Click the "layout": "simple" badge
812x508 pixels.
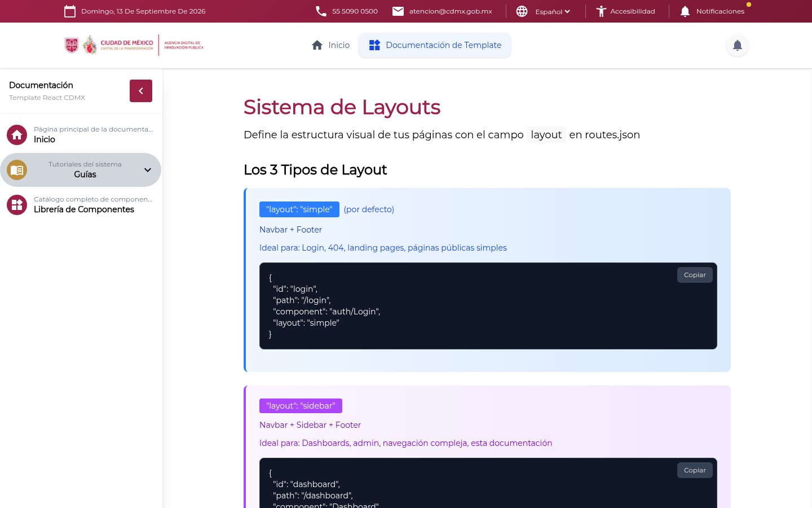point(299,209)
